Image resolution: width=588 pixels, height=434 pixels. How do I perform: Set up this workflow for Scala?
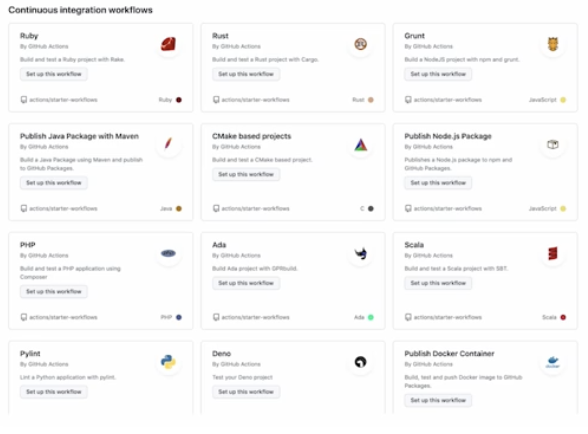[x=438, y=283]
